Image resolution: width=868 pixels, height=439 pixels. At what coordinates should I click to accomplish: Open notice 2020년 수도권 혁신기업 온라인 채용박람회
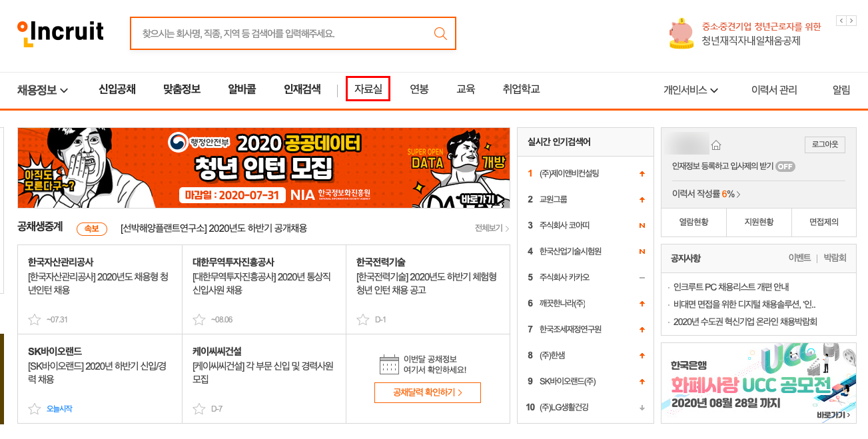click(745, 322)
